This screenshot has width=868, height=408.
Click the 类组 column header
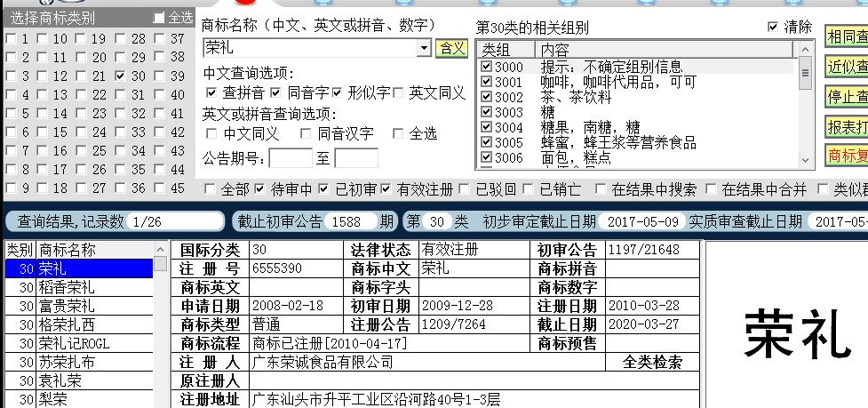506,50
